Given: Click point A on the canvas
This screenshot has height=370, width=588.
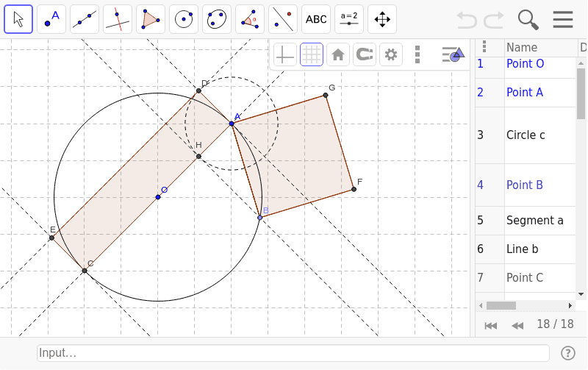Looking at the screenshot, I should (x=232, y=124).
